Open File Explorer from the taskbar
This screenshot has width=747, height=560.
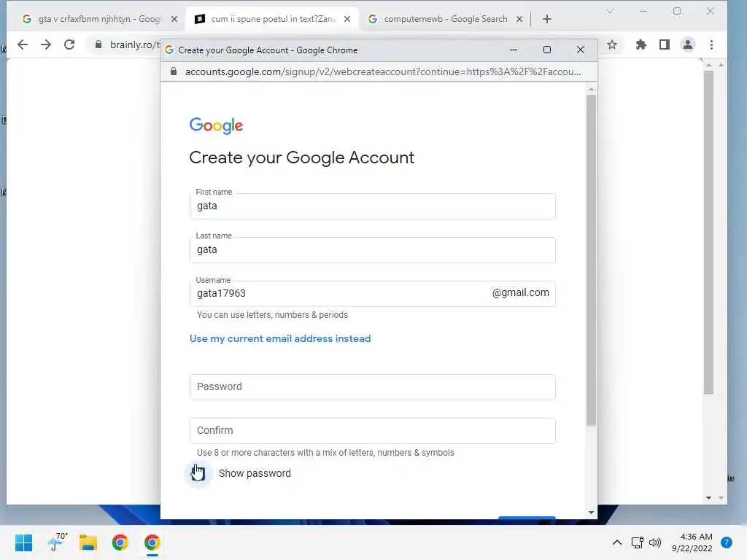pos(88,542)
